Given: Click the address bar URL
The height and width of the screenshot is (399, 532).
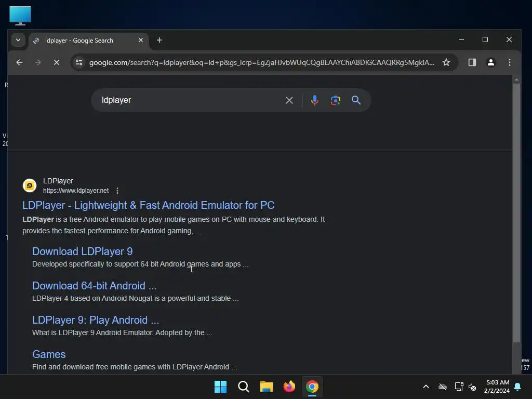Looking at the screenshot, I should (262, 62).
